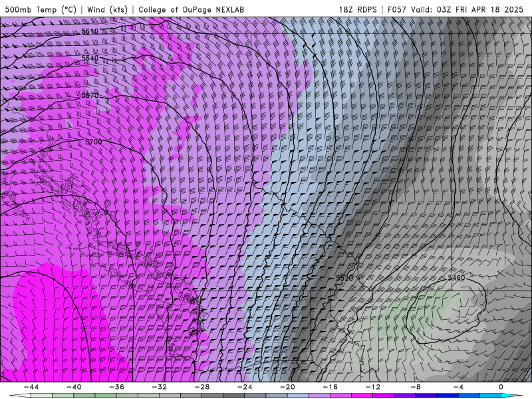The width and height of the screenshot is (532, 399).
Task: Click the -28 colorbar value
Action: pyautogui.click(x=202, y=387)
